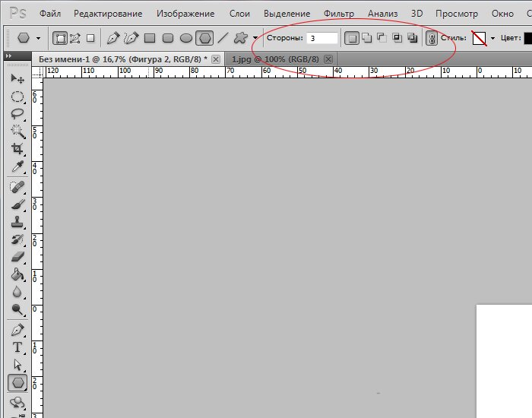Select the Elliptical Marquee tool

point(17,97)
